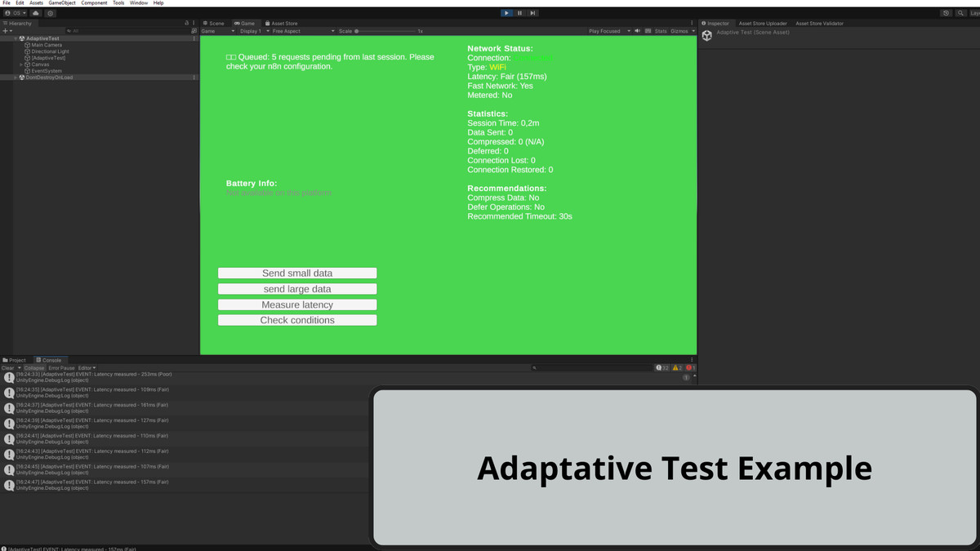The width and height of the screenshot is (980, 551).
Task: Open the DontDestroyOnLoad row options menu
Action: (x=194, y=78)
